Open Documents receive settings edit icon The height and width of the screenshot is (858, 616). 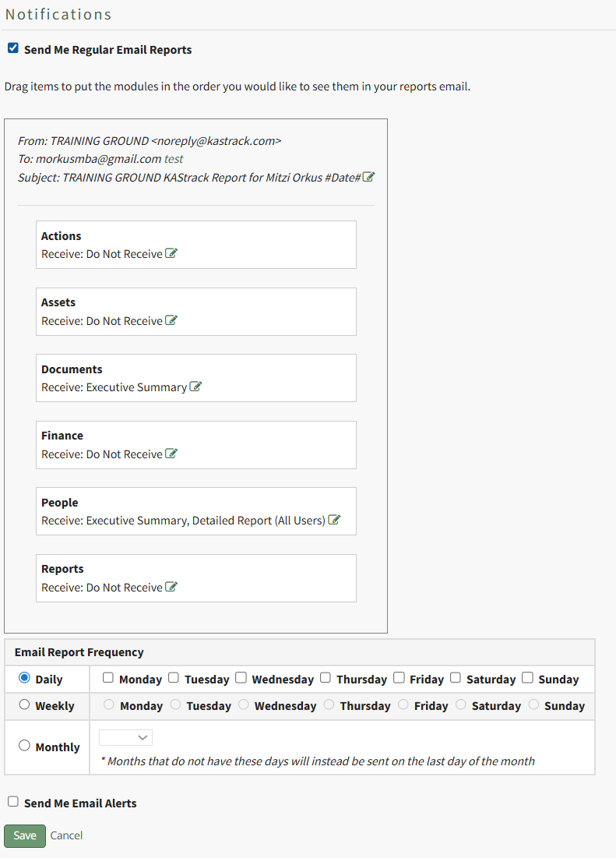click(195, 387)
